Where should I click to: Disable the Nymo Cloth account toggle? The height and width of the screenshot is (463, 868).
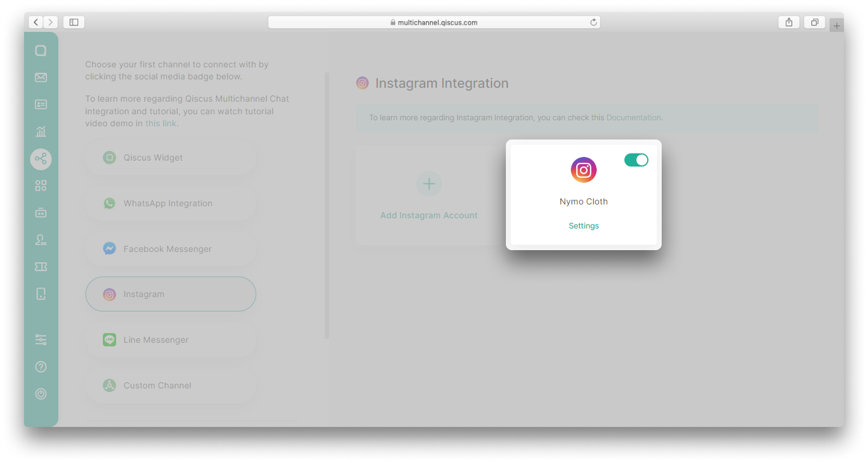(x=636, y=160)
